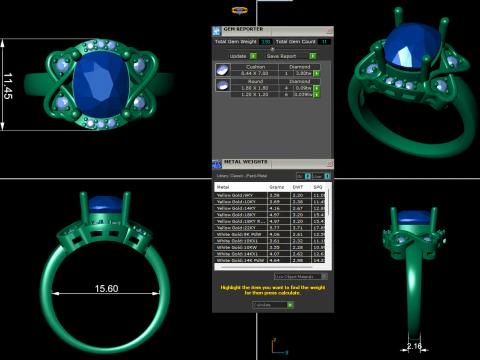The height and width of the screenshot is (360, 480).
Task: Click the 1.80 X 1.80 size cell
Action: click(x=255, y=88)
